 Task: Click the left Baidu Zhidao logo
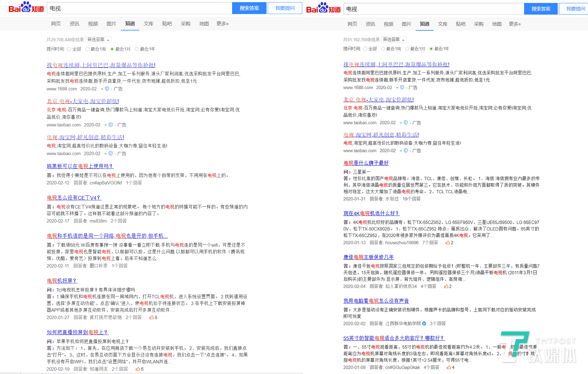[x=26, y=8]
